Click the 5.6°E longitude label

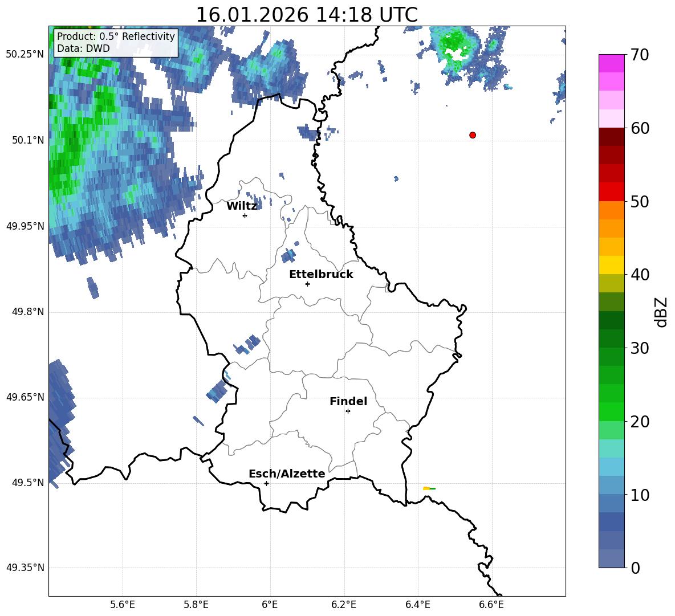point(123,605)
